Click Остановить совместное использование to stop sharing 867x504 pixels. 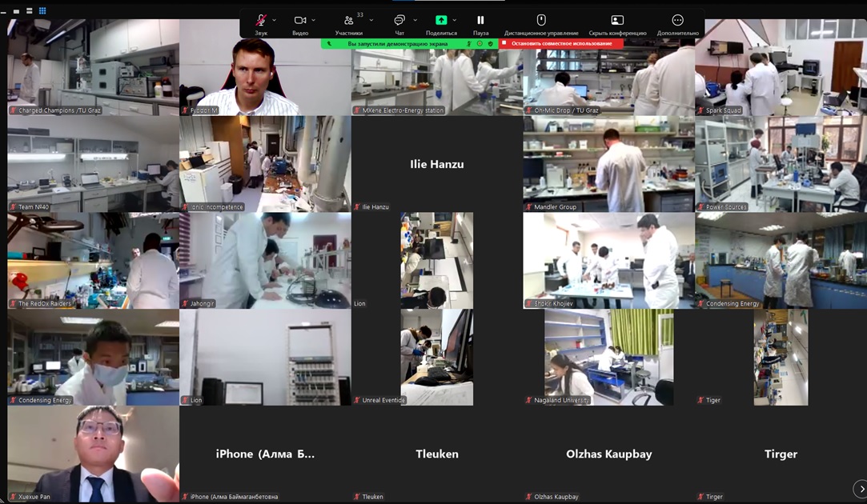pyautogui.click(x=560, y=44)
